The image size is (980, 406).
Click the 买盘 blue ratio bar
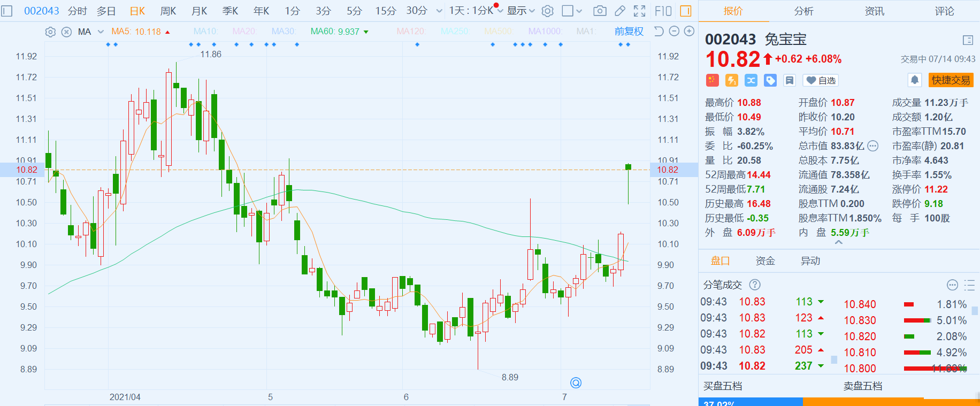tap(750, 402)
